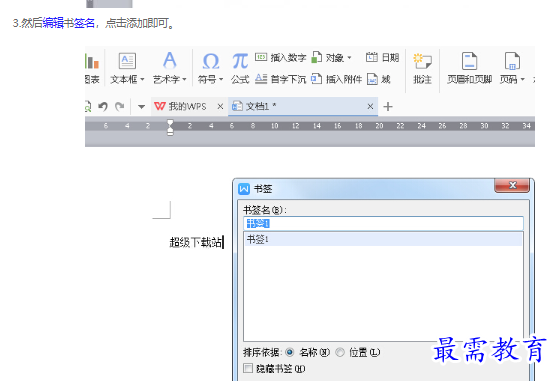The height and width of the screenshot is (381, 555).
Task: Click the ruler indent marker
Action: 170,127
